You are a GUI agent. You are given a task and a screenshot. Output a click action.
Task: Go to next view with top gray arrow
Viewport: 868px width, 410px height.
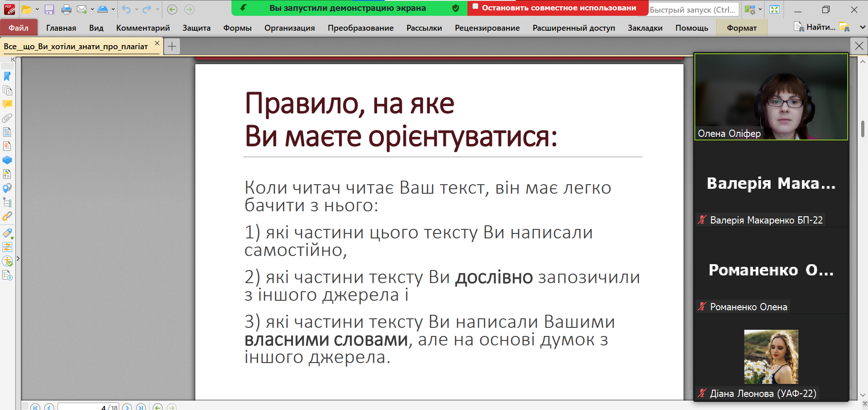(x=189, y=9)
